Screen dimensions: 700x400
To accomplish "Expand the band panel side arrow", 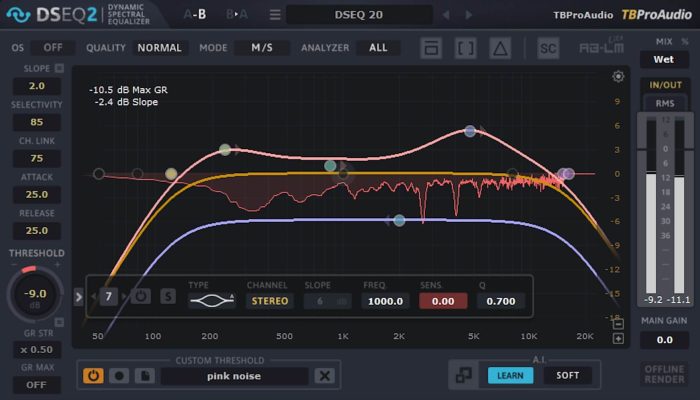I will (x=79, y=296).
